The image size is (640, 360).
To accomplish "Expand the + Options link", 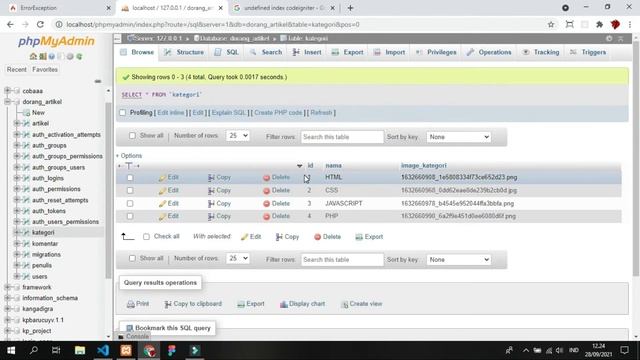I will [x=129, y=156].
